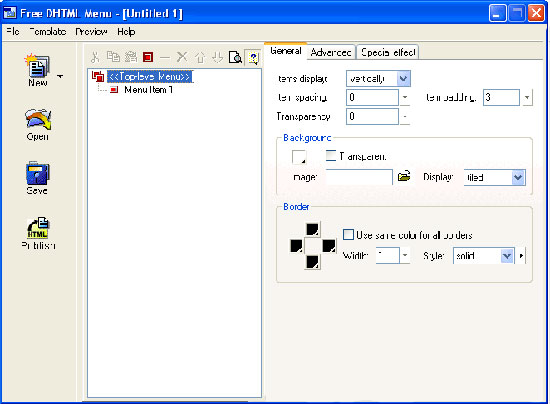Viewport: 550px width, 404px height.
Task: Click the border Width spinner arrow
Action: (x=405, y=255)
